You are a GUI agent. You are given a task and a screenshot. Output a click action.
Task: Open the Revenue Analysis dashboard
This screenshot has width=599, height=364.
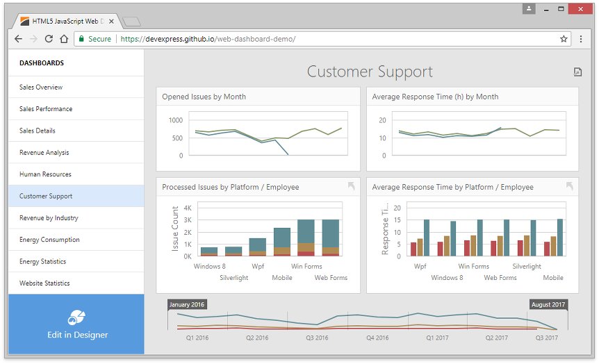(76, 152)
